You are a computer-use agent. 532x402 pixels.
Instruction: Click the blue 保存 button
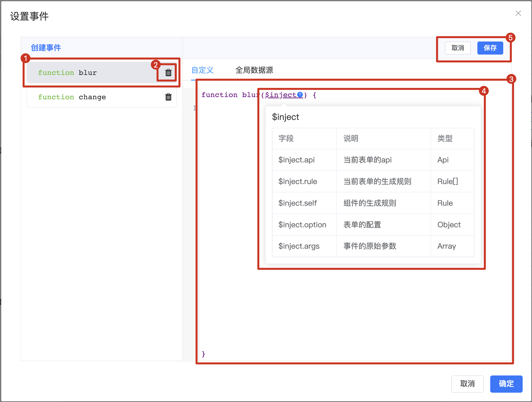click(490, 48)
